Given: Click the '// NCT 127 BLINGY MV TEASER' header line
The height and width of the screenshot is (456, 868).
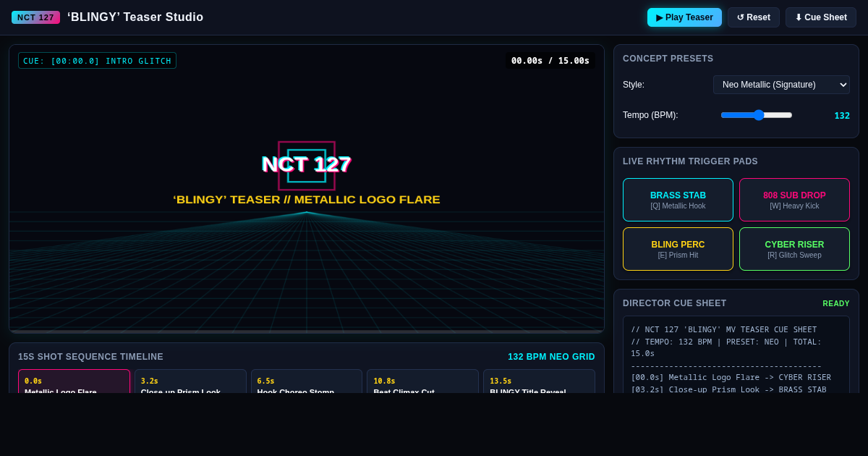Looking at the screenshot, I should tap(723, 329).
